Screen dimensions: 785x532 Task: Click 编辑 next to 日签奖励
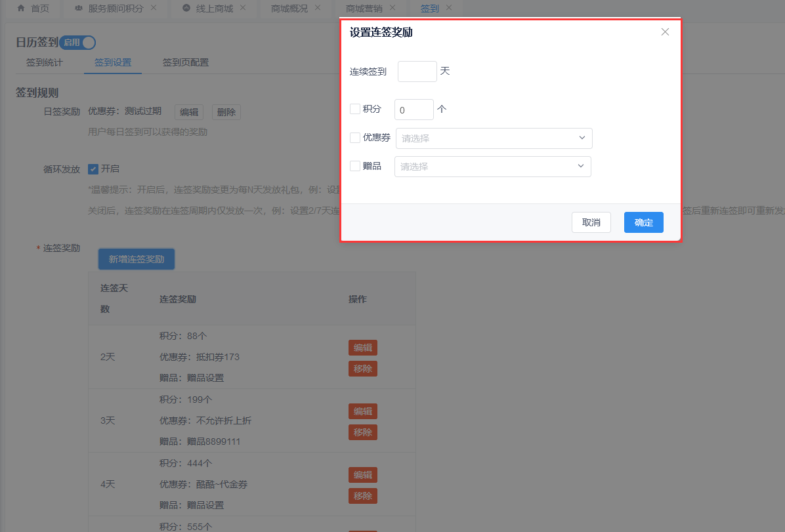[x=189, y=112]
